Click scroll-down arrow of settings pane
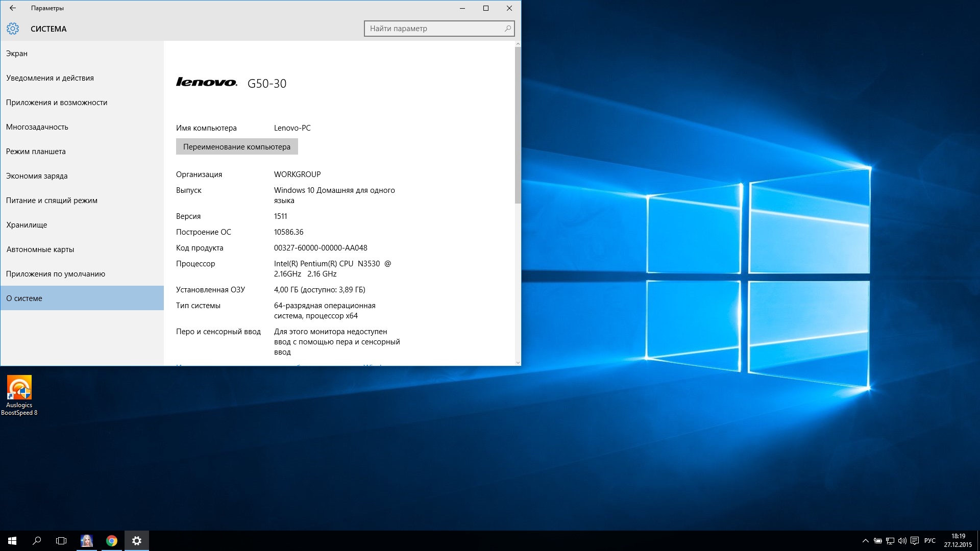The image size is (980, 551). click(x=518, y=362)
